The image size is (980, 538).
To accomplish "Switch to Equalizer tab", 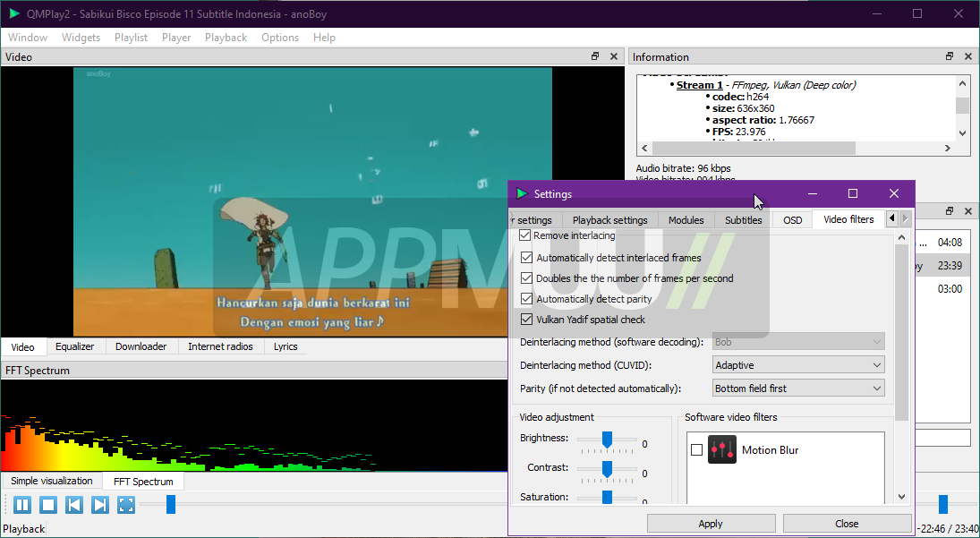I will click(74, 346).
